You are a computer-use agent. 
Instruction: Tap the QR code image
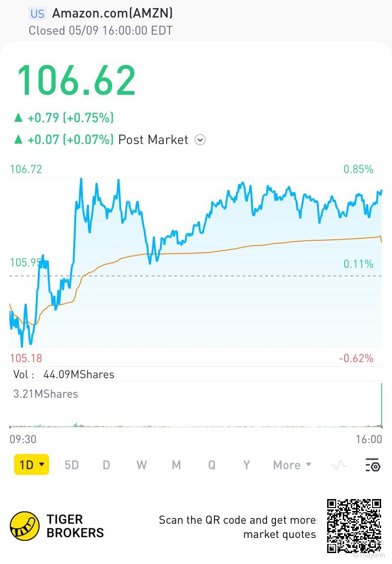point(354,526)
